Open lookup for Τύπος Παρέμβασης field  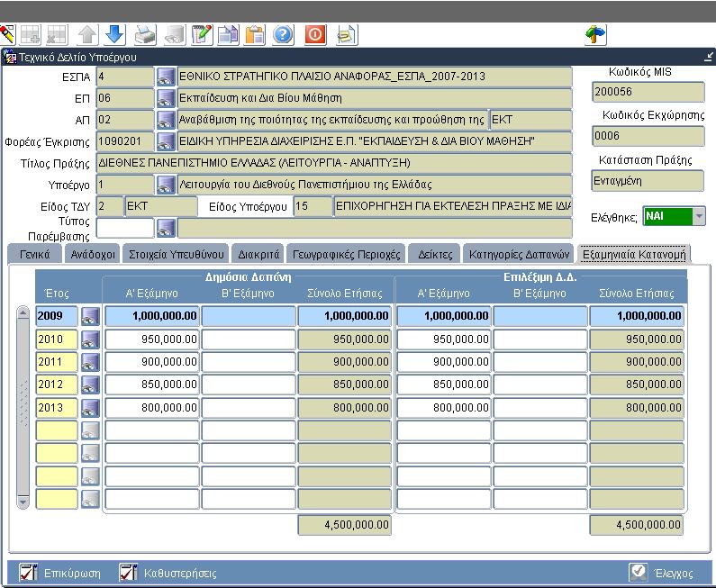pyautogui.click(x=166, y=228)
